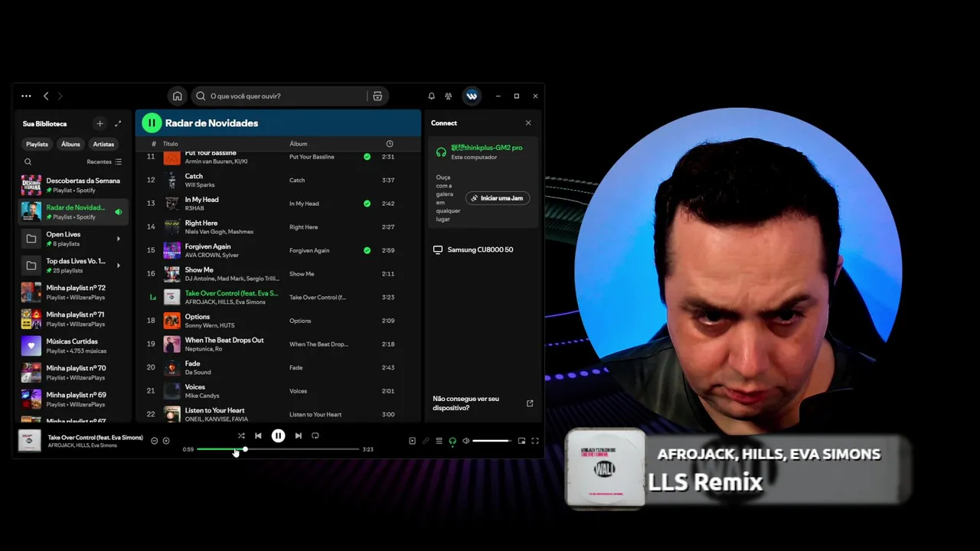Open the play queue icon
The height and width of the screenshot is (551, 980).
point(439,441)
